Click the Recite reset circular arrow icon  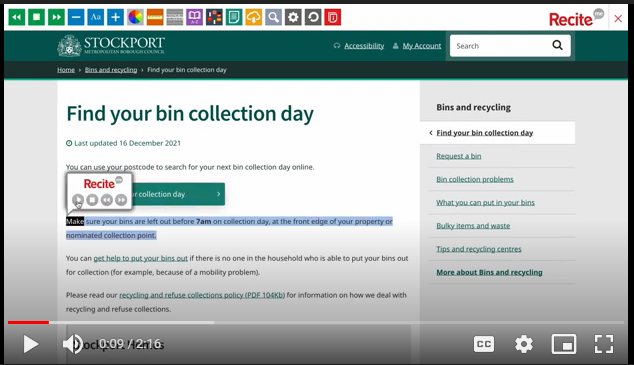(x=313, y=17)
